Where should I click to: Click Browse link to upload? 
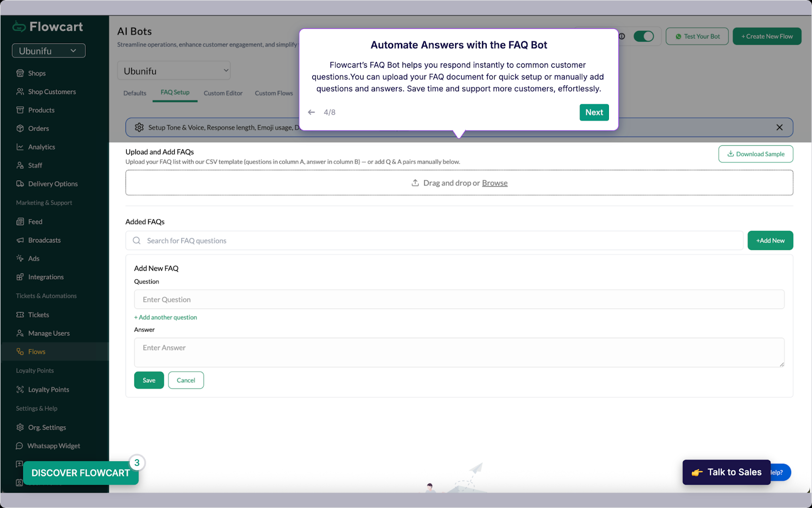(x=494, y=183)
